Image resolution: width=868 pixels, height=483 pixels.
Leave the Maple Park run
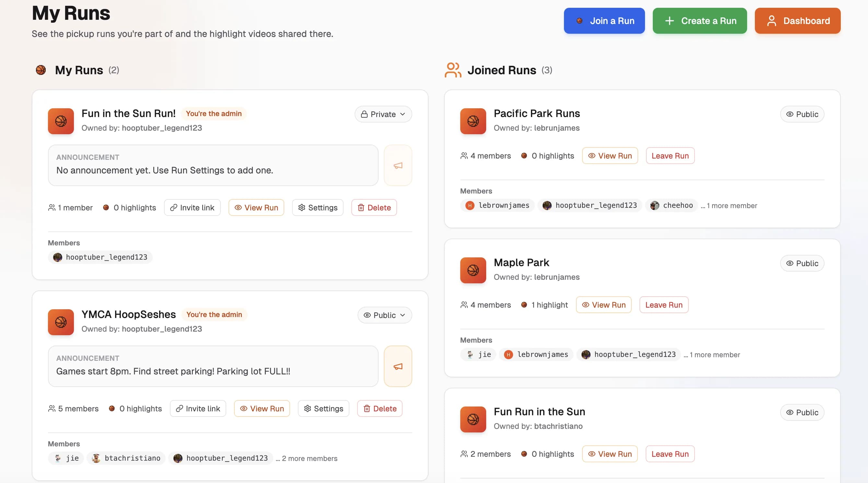tap(663, 305)
